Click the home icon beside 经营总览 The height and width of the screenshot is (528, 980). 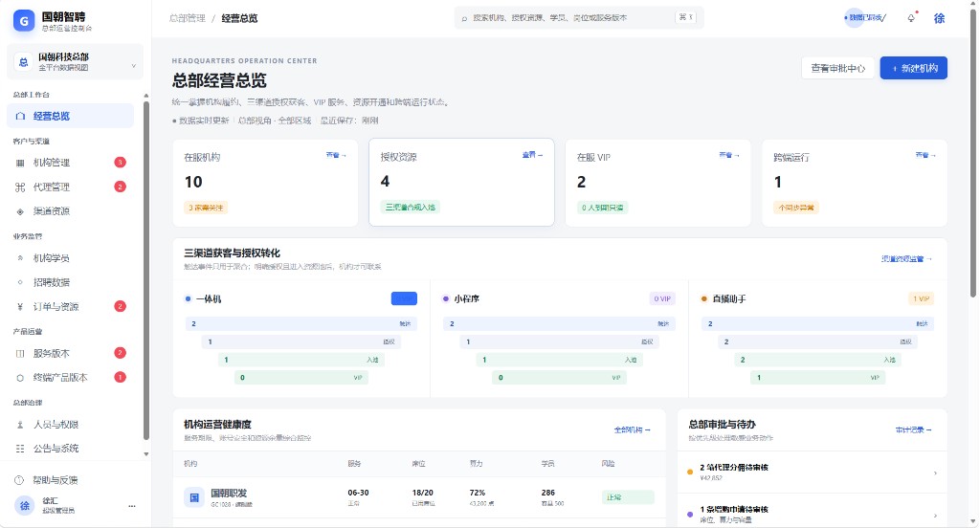pyautogui.click(x=20, y=117)
